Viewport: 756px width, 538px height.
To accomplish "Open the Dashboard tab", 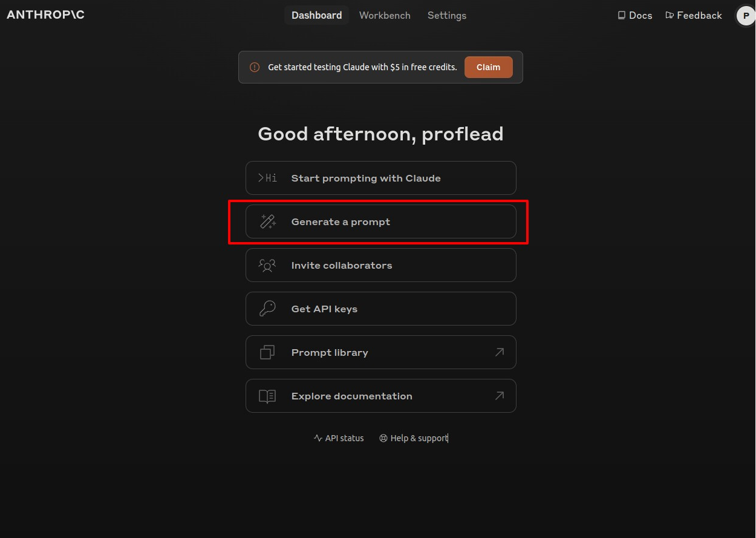I will click(x=316, y=15).
